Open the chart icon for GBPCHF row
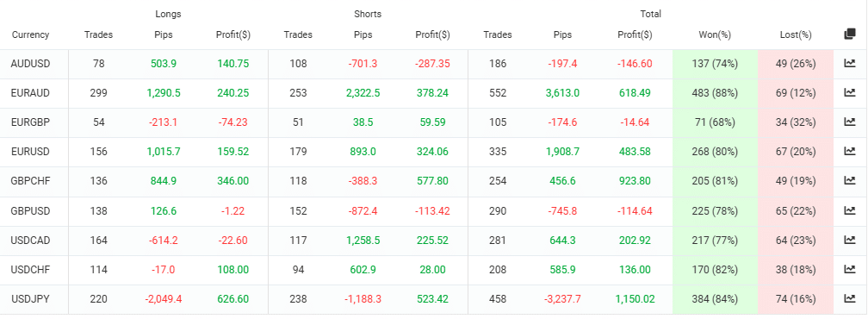Viewport: 868px width, 319px height. (x=849, y=180)
